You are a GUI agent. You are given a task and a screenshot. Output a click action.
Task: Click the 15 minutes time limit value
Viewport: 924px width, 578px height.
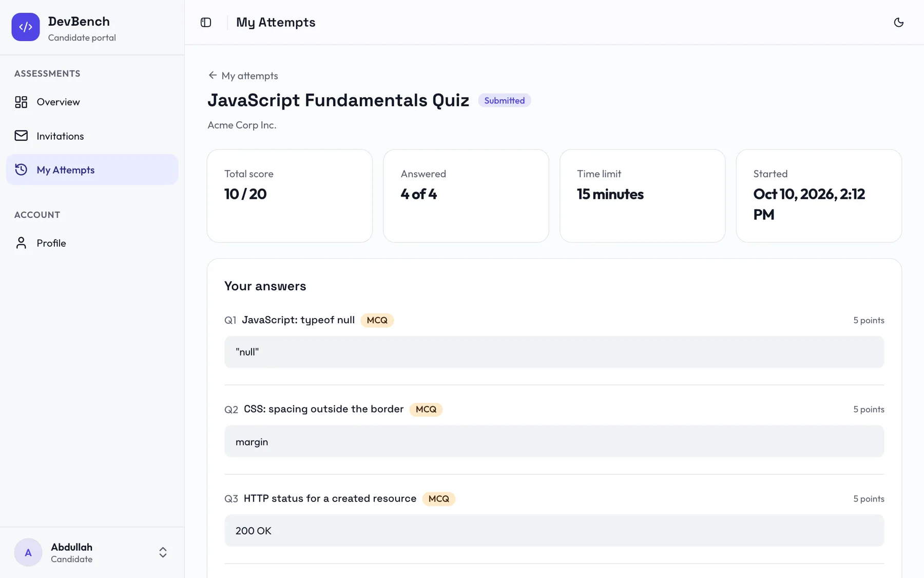[x=610, y=194]
